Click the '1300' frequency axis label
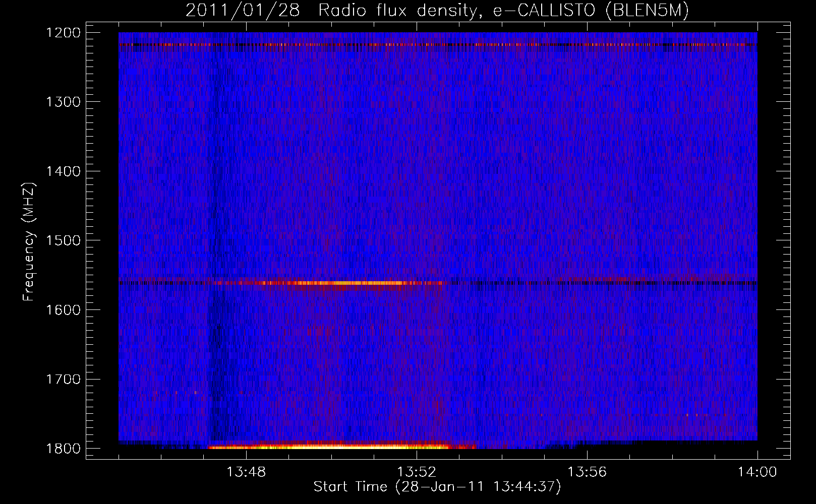The image size is (816, 504). coord(63,102)
